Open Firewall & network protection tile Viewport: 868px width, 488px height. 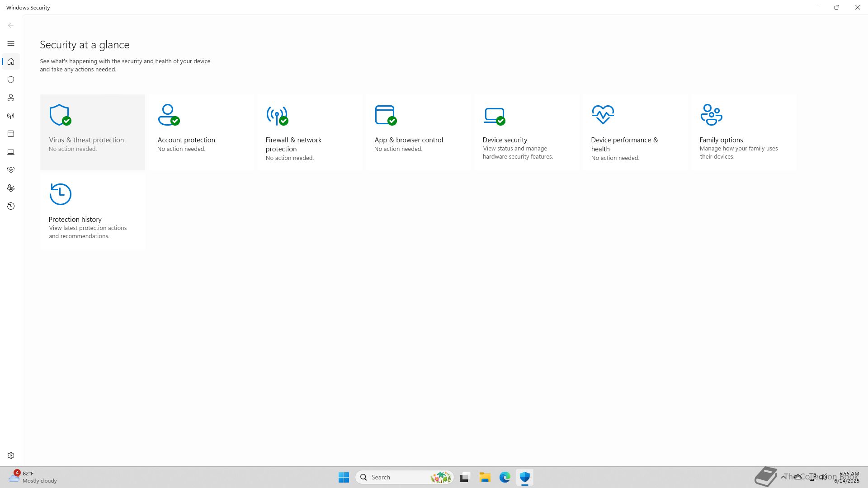[309, 132]
